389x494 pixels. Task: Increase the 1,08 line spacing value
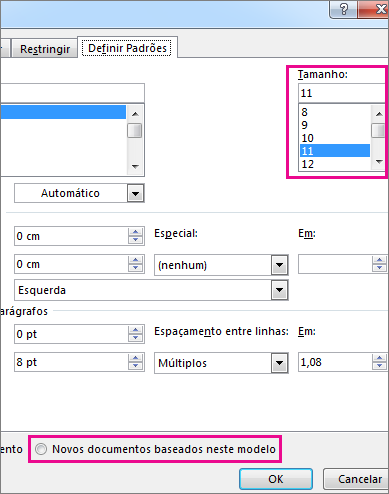pyautogui.click(x=379, y=359)
